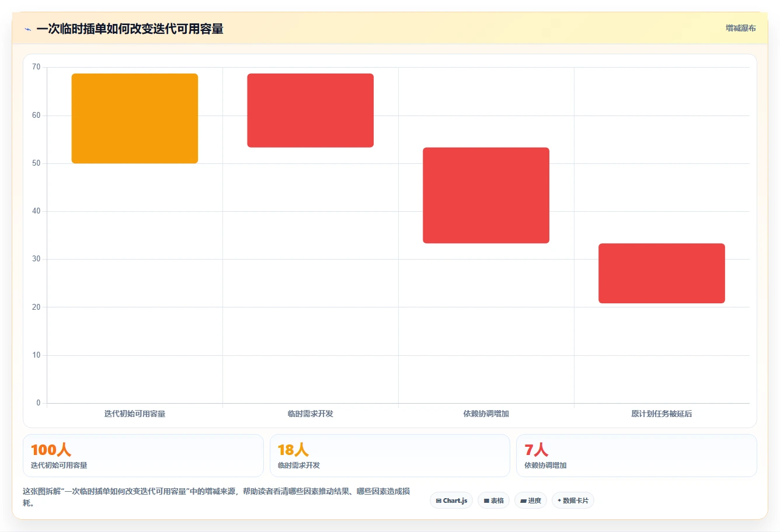Click the red 临时需求开发 bar

click(310, 110)
